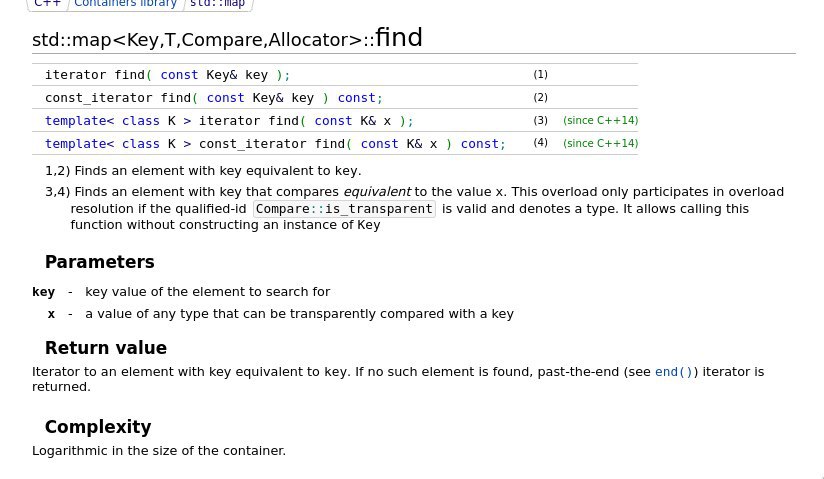Viewport: 824px width, 479px height.
Task: Click the Return value section heading
Action: (106, 348)
